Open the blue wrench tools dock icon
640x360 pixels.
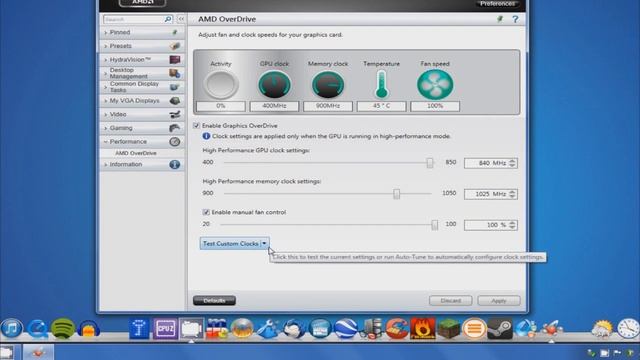268,329
